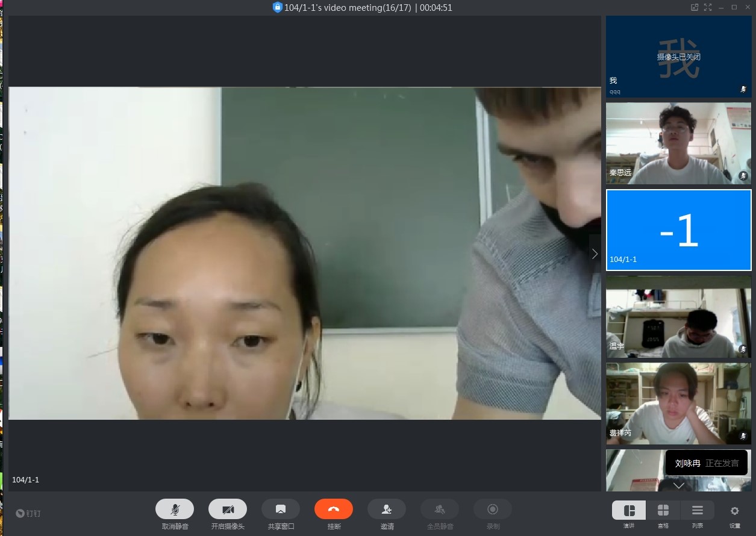Turn on camera with the 开启摄像头 button
The width and height of the screenshot is (756, 536).
click(x=228, y=510)
